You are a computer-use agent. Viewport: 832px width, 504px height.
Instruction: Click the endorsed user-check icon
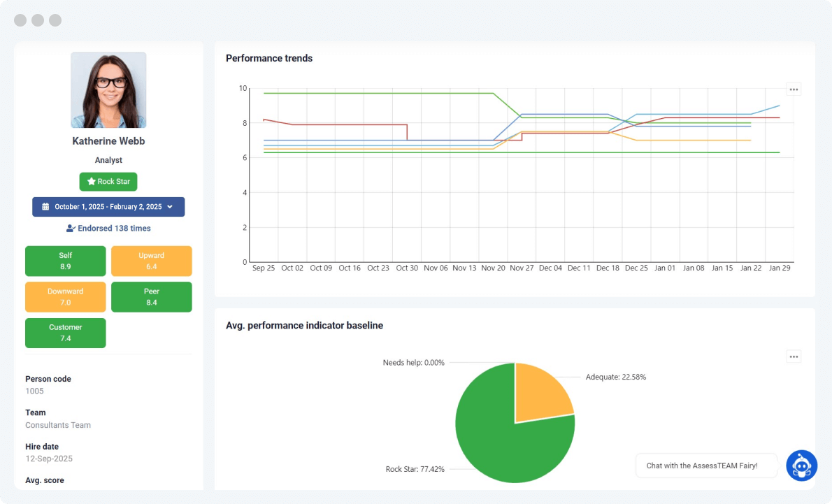click(71, 229)
